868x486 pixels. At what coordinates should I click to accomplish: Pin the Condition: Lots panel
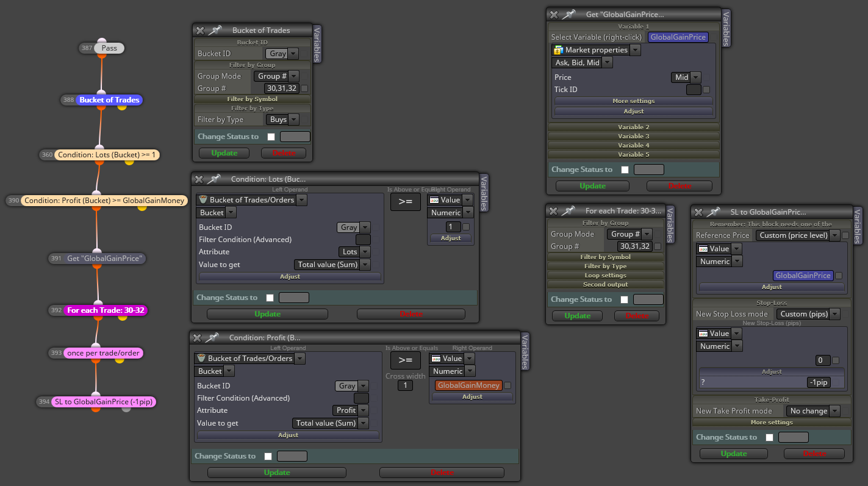[214, 179]
